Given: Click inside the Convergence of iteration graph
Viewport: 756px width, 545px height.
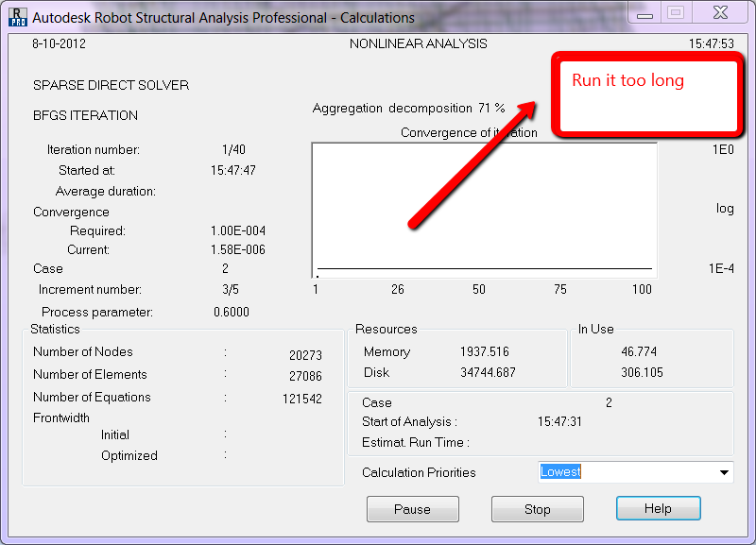Looking at the screenshot, I should pyautogui.click(x=485, y=210).
